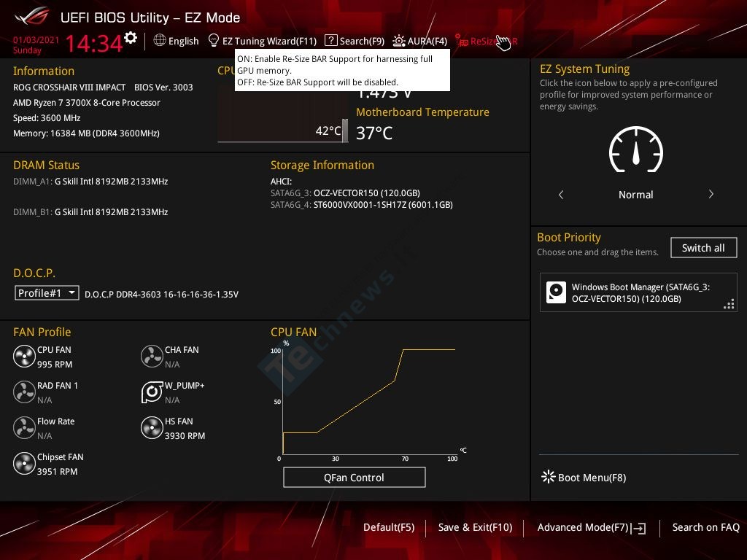Viewport: 747px width, 560px height.
Task: Click the Switch all button
Action: pyautogui.click(x=703, y=248)
